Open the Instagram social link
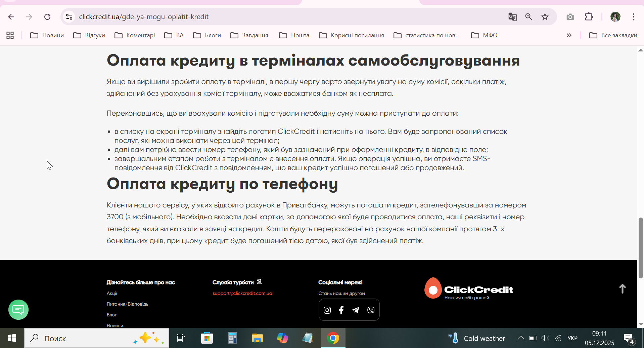The height and width of the screenshot is (348, 644). point(327,310)
